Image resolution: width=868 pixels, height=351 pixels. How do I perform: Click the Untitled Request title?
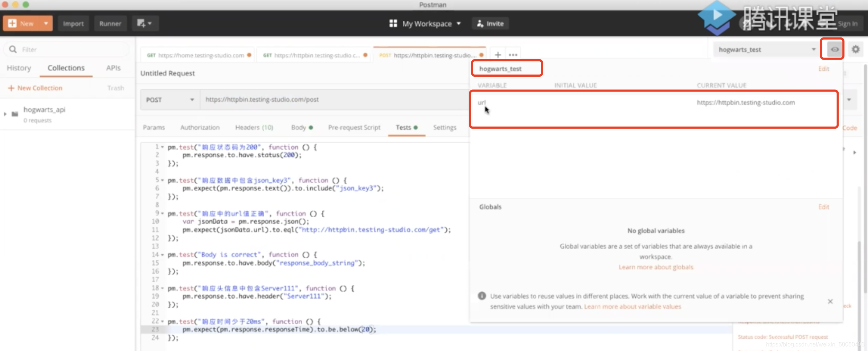point(168,73)
